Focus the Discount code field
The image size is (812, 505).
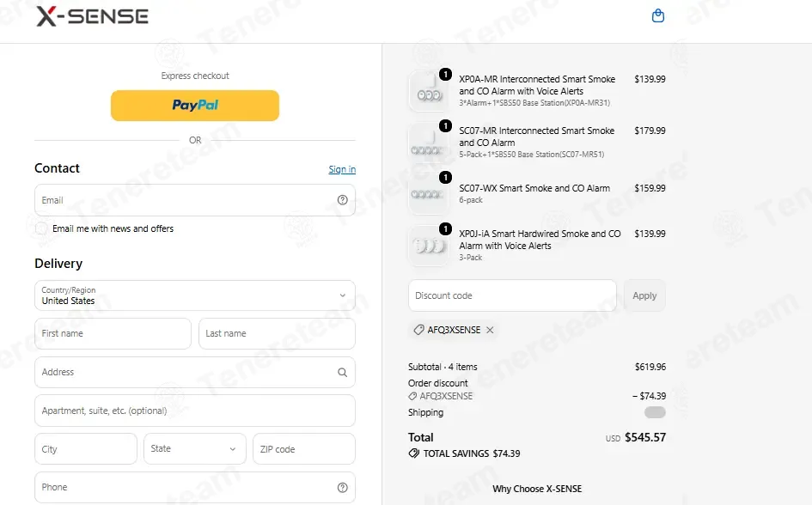click(512, 295)
